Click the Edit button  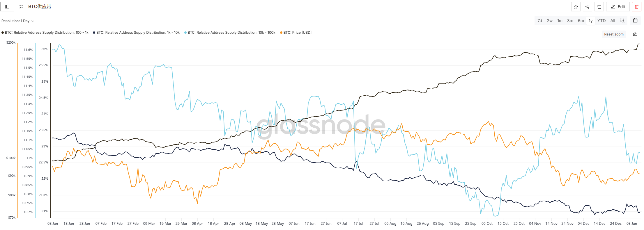[618, 7]
